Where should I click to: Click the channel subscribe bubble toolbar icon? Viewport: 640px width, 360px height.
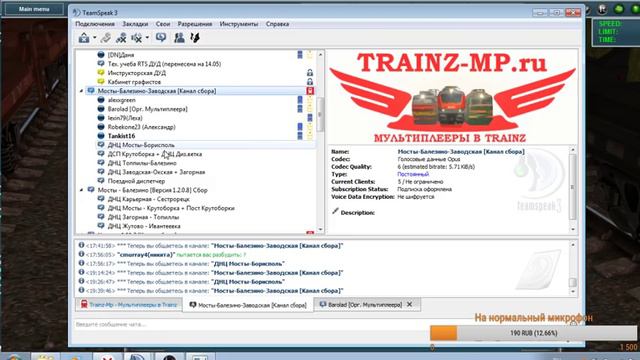click(161, 38)
